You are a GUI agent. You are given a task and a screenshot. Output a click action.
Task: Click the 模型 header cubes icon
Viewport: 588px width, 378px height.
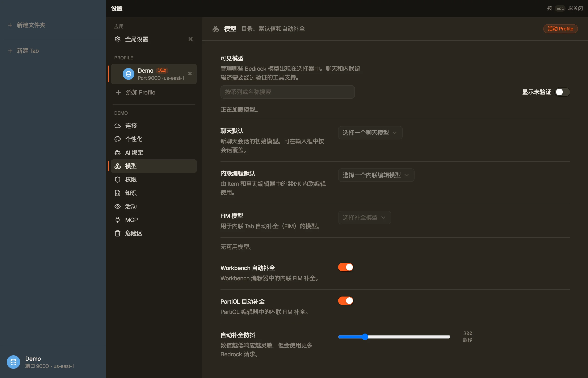[215, 29]
